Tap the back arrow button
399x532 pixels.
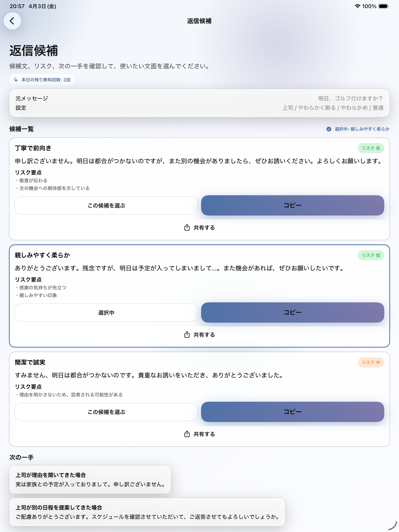coord(12,21)
